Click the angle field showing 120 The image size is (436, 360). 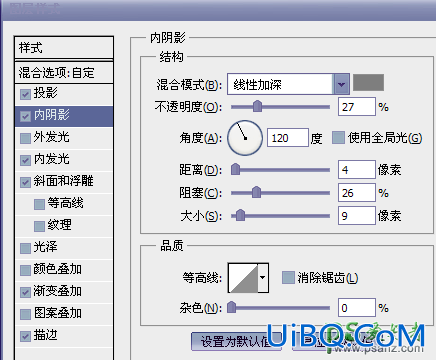pyautogui.click(x=288, y=138)
